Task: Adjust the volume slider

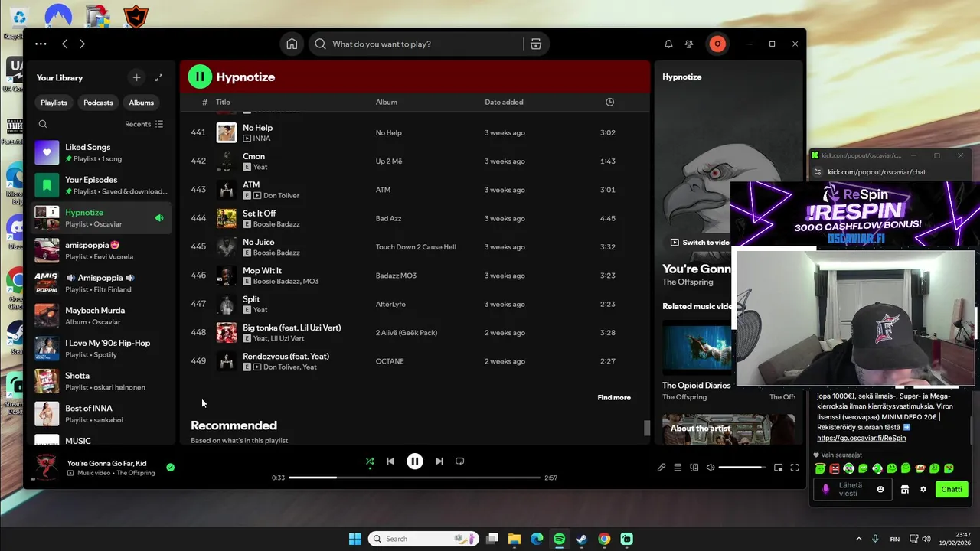Action: 742,468
